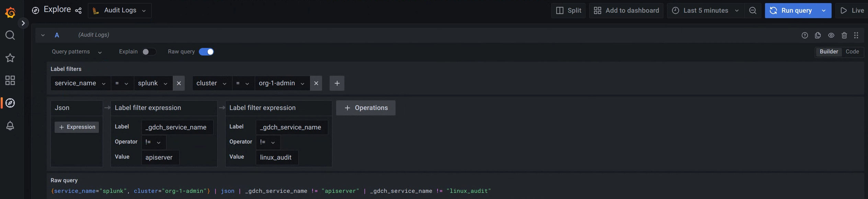Viewport: 868px width, 199px height.
Task: Click the zoom out time range icon
Action: point(753,11)
